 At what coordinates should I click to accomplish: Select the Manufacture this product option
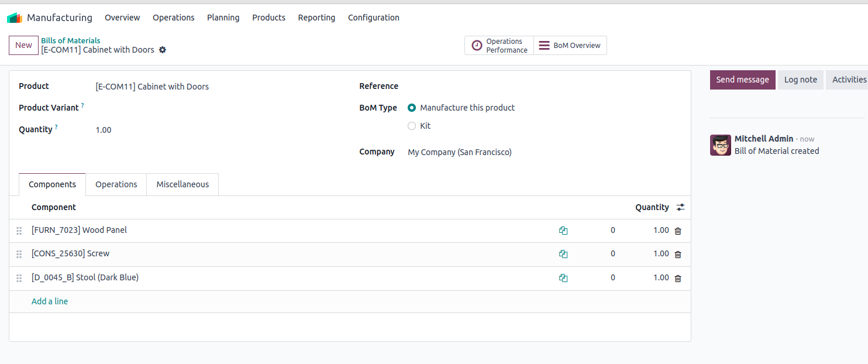[412, 108]
